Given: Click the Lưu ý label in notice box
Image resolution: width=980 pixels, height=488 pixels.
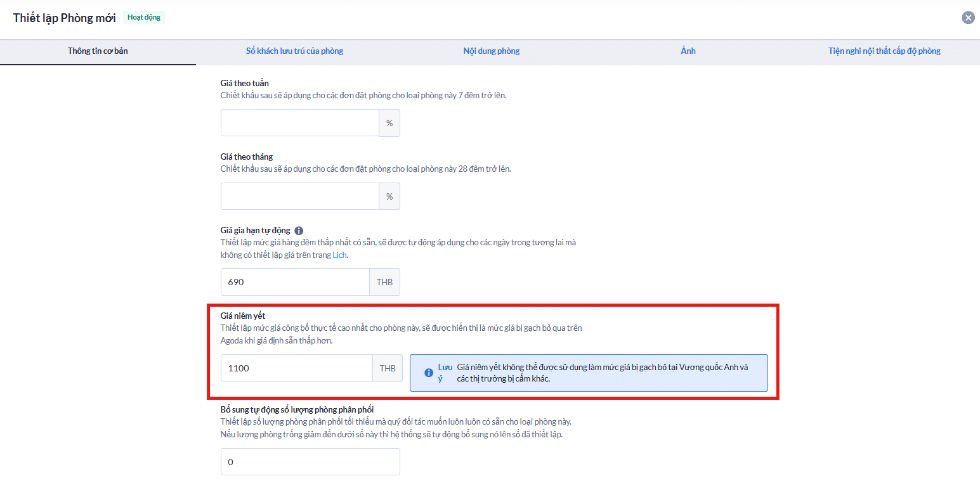Looking at the screenshot, I should [x=445, y=373].
